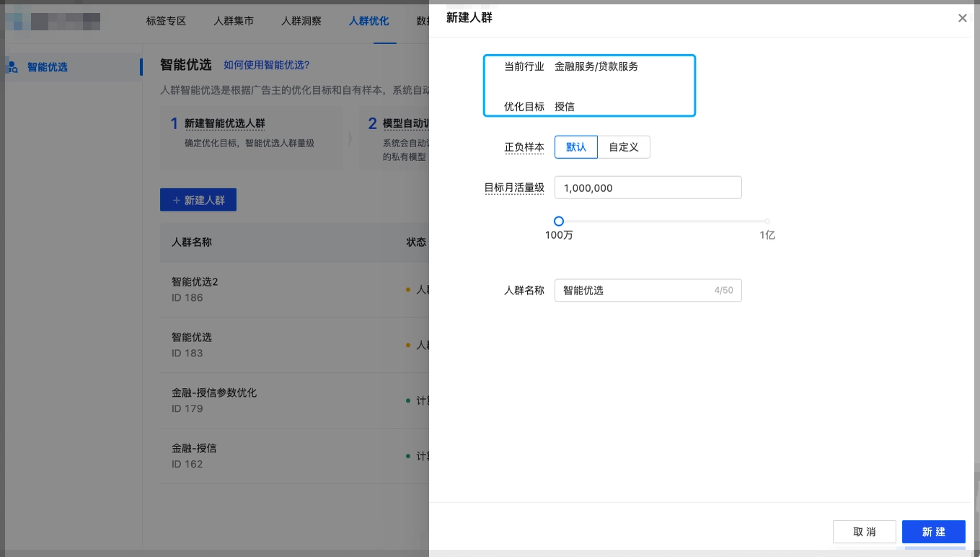Switch 正负样本 to 自定义
This screenshot has width=980, height=557.
click(x=623, y=146)
